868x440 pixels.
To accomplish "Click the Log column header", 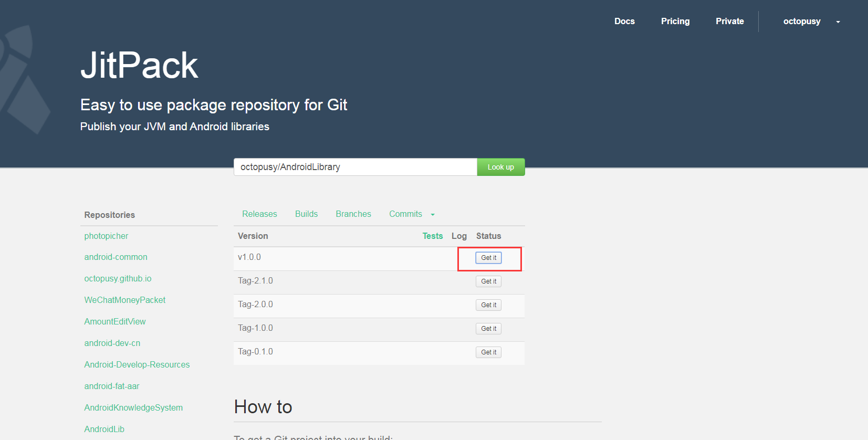I will click(459, 236).
